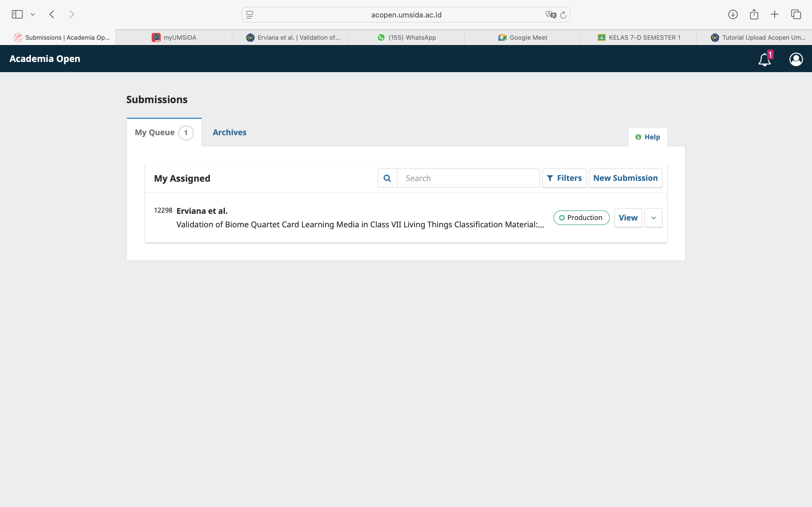The height and width of the screenshot is (507, 812).
Task: Open the Filters panel
Action: pyautogui.click(x=564, y=178)
